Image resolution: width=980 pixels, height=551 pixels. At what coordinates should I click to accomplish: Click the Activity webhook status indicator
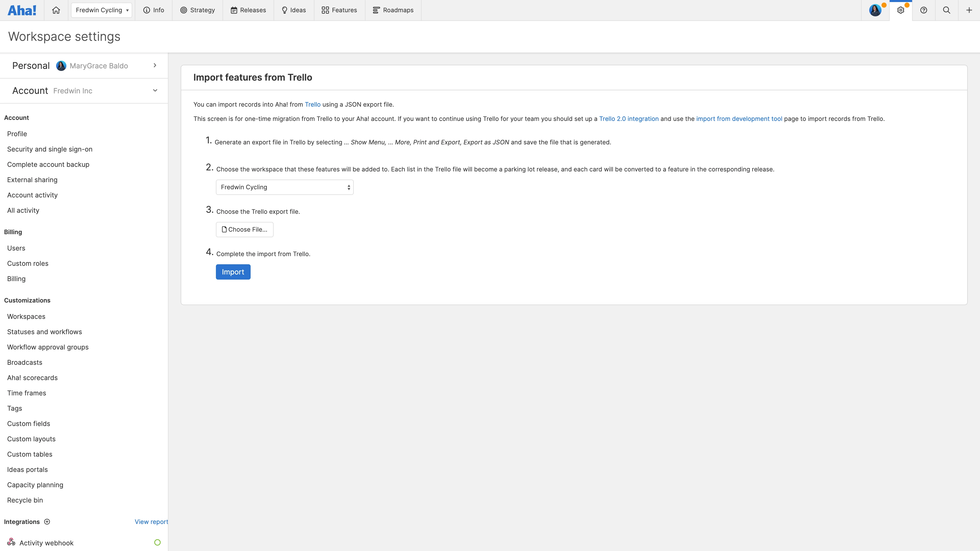[x=157, y=542]
